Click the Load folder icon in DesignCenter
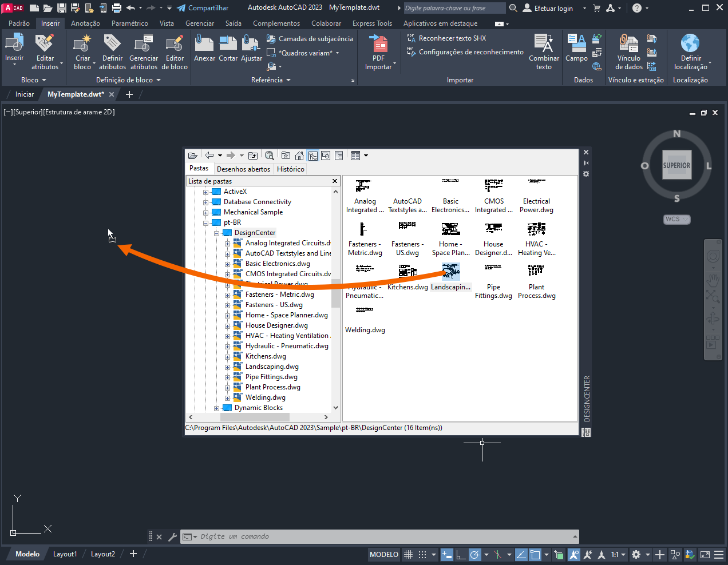 pyautogui.click(x=193, y=156)
